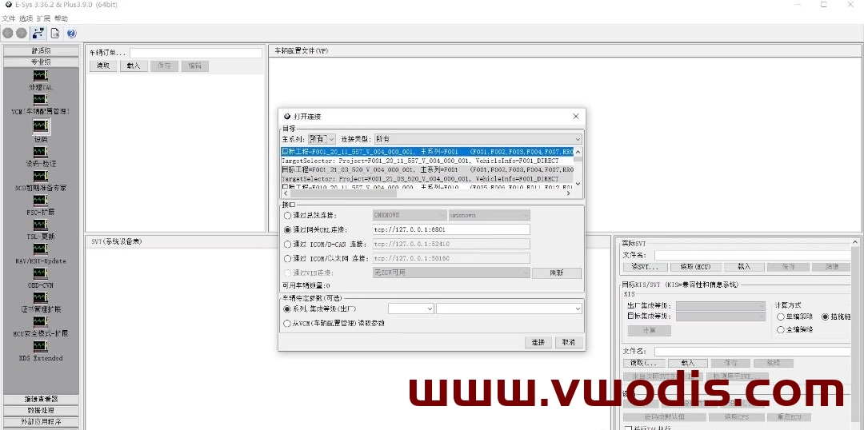Select 通过 ICOM/以太网 连接 radio option
This screenshot has width=868, height=430.
pos(287,258)
